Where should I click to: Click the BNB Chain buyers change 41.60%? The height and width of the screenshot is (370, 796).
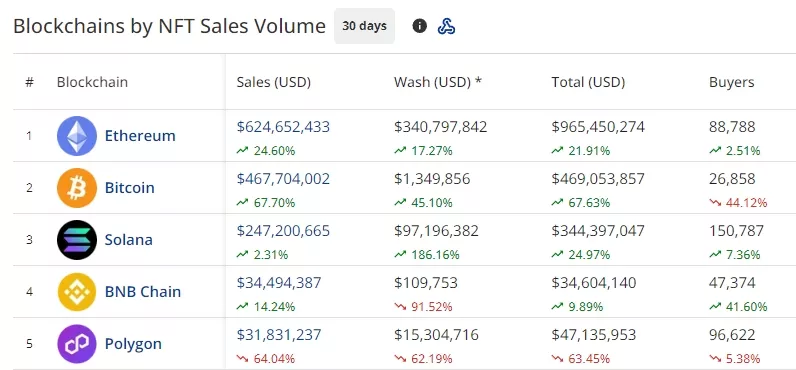click(x=738, y=307)
